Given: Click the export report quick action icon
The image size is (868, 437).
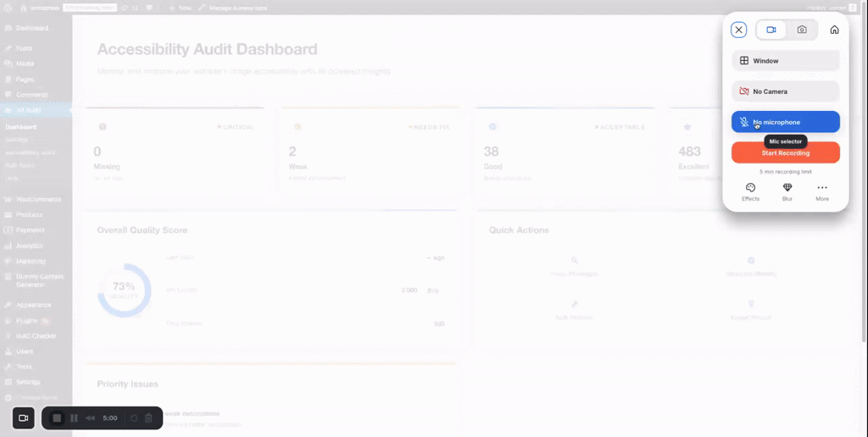Looking at the screenshot, I should point(751,304).
